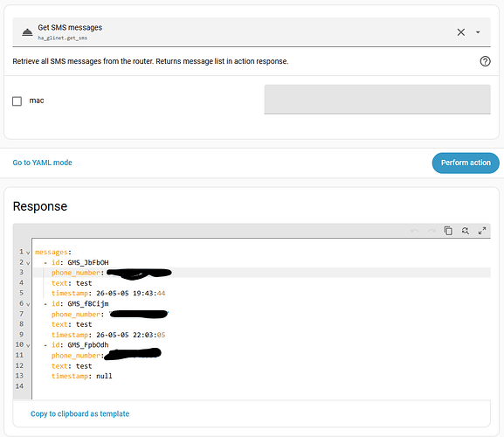Click the redo icon in response editor

(432, 231)
